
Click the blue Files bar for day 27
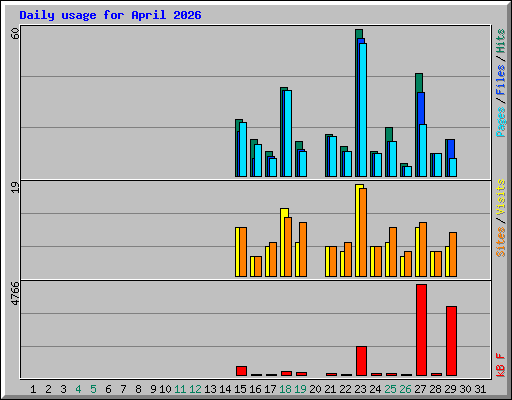pyautogui.click(x=421, y=108)
